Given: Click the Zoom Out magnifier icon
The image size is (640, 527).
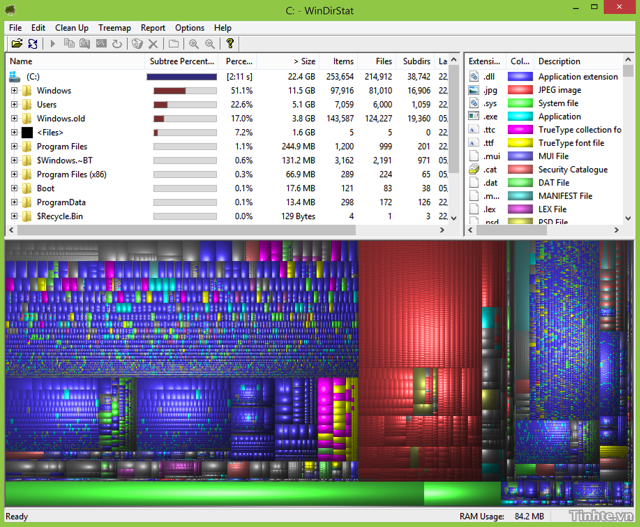Looking at the screenshot, I should 210,43.
